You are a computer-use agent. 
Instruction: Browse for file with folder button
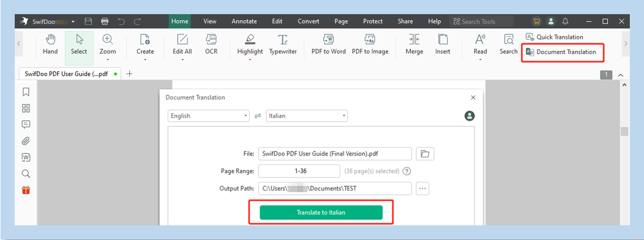click(425, 154)
